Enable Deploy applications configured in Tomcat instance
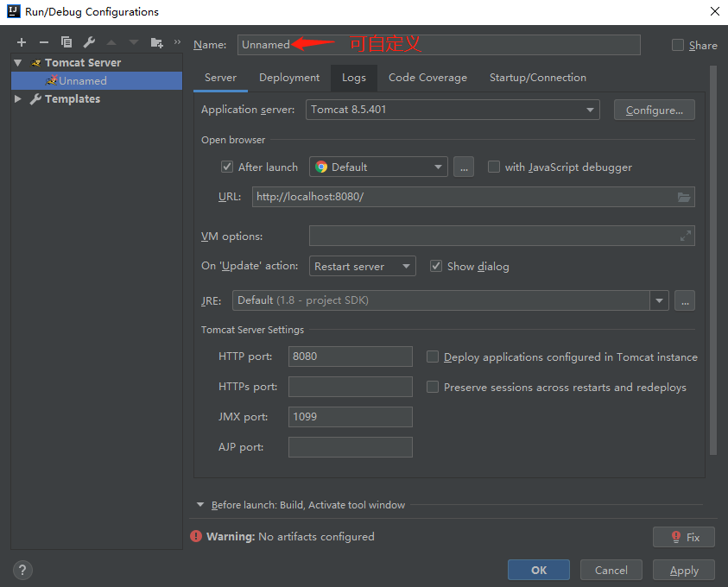The width and height of the screenshot is (728, 587). click(x=433, y=357)
